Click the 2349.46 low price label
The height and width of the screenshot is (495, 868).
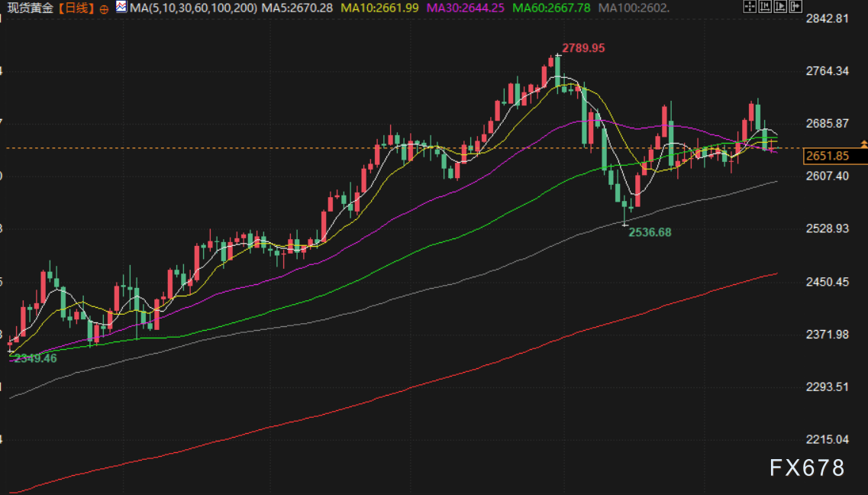coord(35,358)
